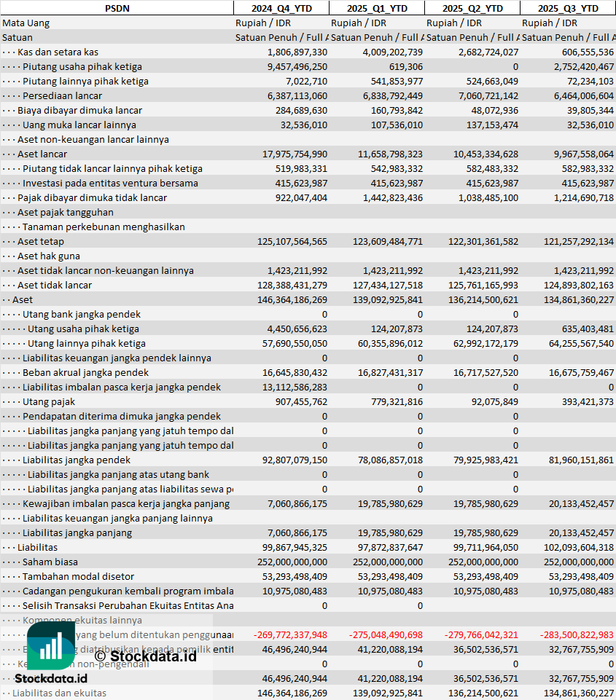
Task: Click Tambahan modal disetor row label
Action: tap(78, 577)
